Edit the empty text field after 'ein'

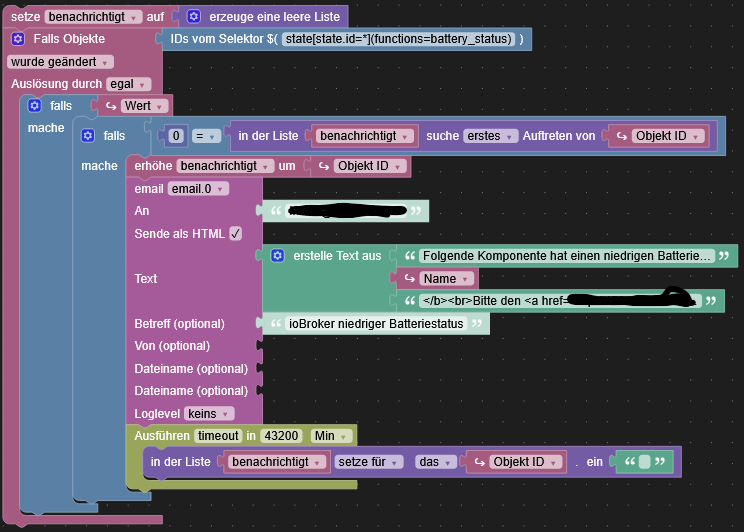click(644, 462)
